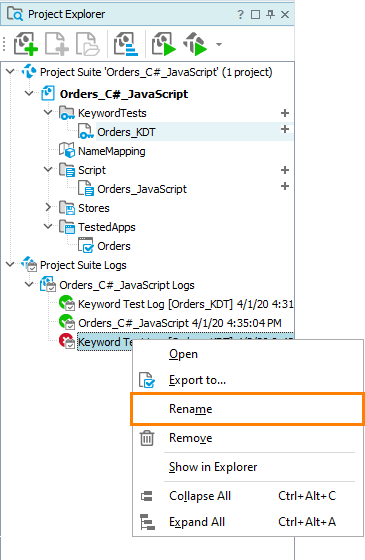Choose Collapse All from the context menu
Viewport: 365px width, 560px height.
[x=248, y=496]
